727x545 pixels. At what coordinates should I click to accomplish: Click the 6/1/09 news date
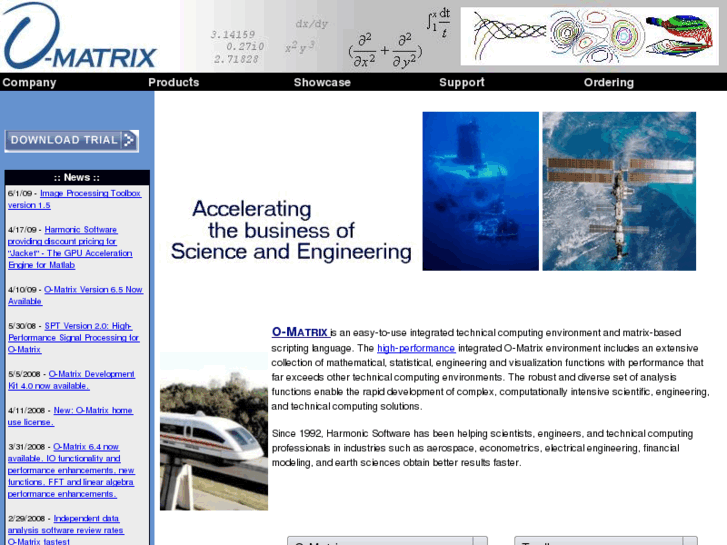click(19, 193)
